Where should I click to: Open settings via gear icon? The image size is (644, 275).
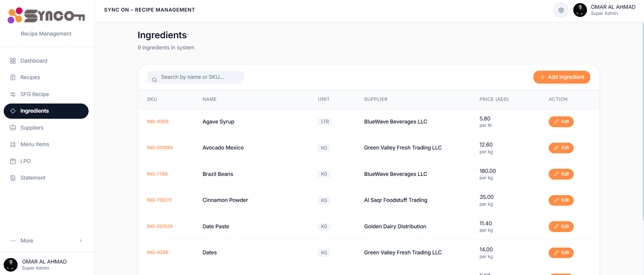click(x=561, y=10)
